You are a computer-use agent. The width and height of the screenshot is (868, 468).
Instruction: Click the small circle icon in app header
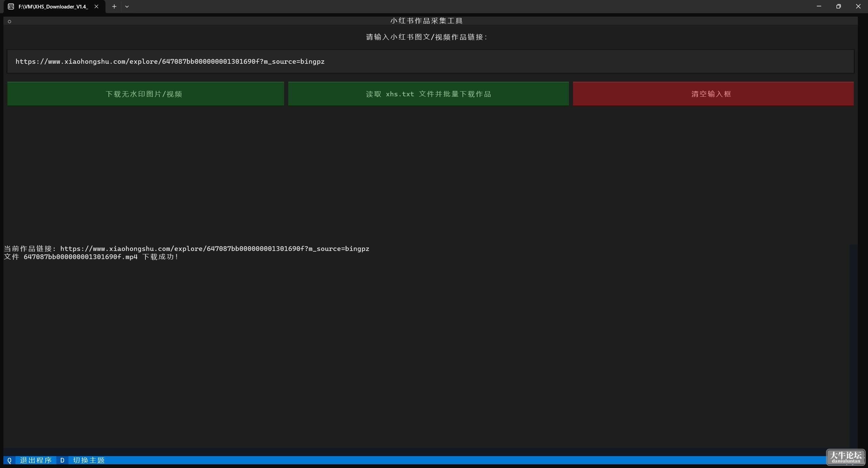(x=9, y=22)
